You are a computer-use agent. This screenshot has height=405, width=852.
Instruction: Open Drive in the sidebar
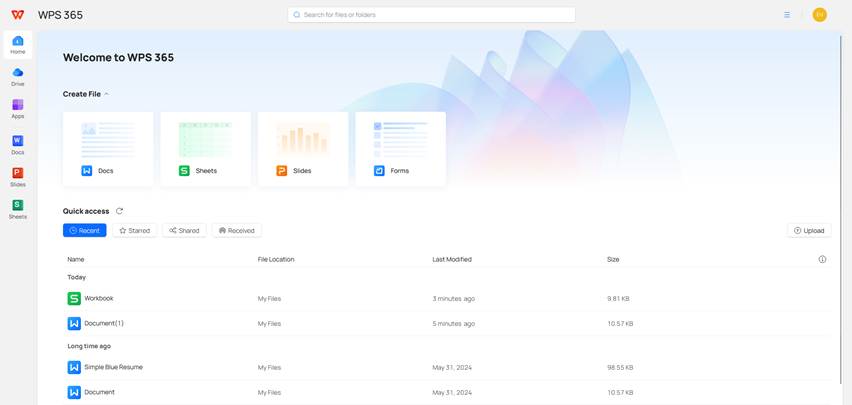(18, 77)
